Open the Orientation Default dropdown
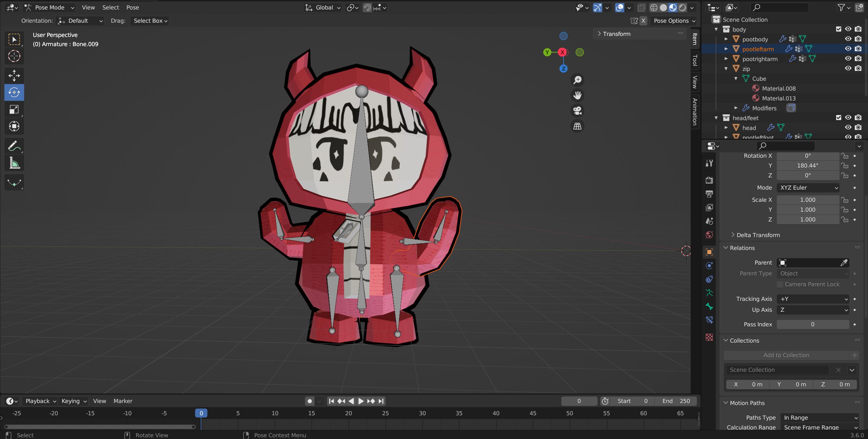Viewport: 868px width, 439px height. (80, 21)
